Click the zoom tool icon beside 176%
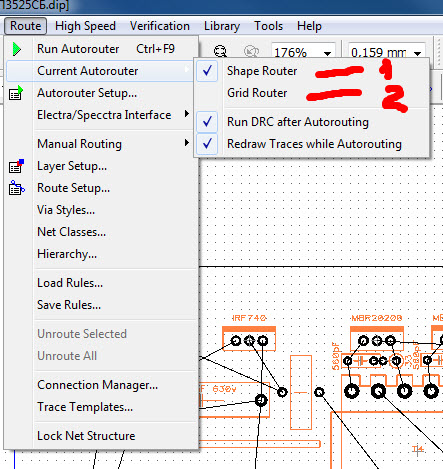This screenshot has height=469, width=443. (x=220, y=51)
